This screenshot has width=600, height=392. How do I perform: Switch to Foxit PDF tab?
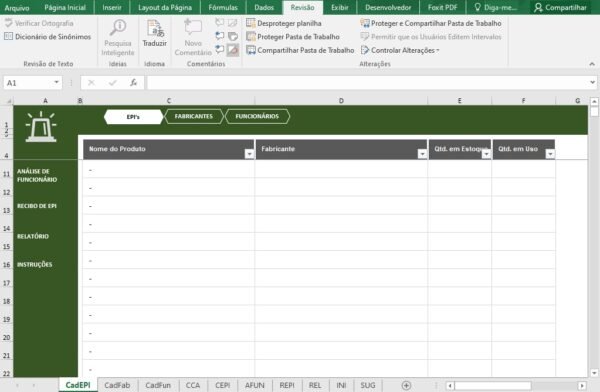442,7
